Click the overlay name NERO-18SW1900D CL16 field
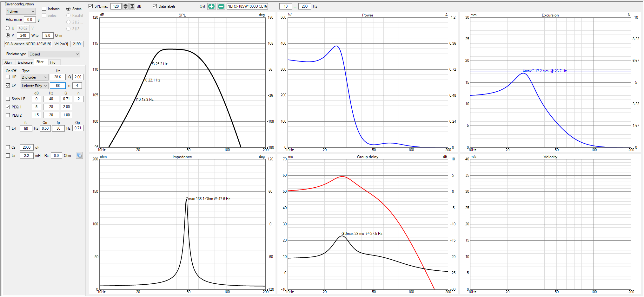This screenshot has height=297, width=644. [247, 6]
